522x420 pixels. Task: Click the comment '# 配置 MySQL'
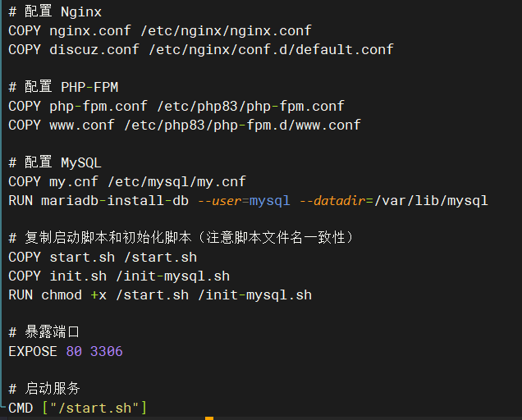(x=55, y=162)
